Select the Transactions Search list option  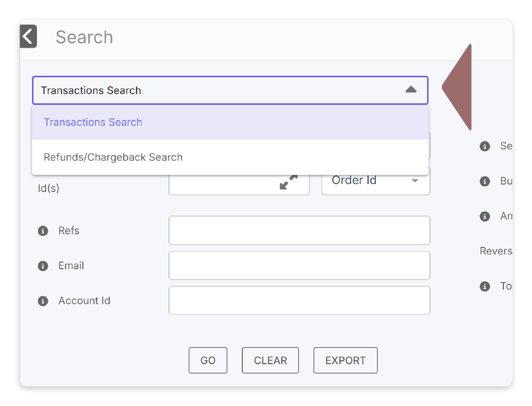pos(93,122)
